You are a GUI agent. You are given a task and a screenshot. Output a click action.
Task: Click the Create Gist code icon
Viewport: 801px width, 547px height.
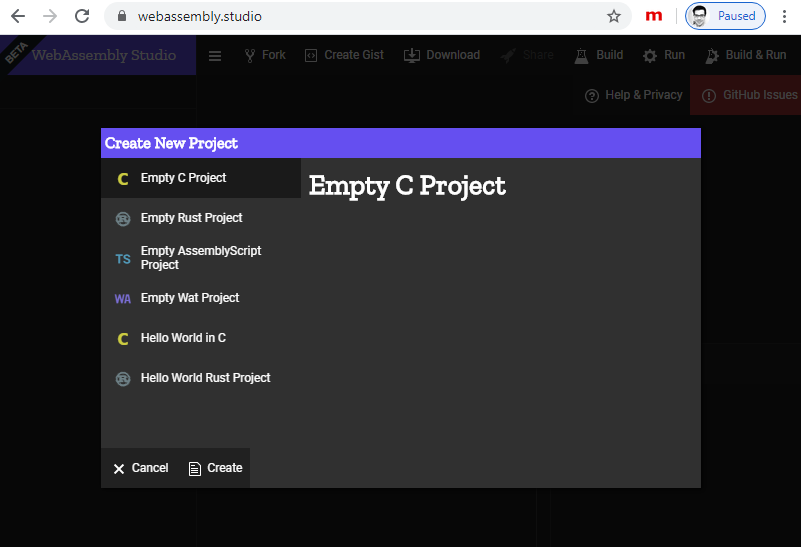coord(311,56)
